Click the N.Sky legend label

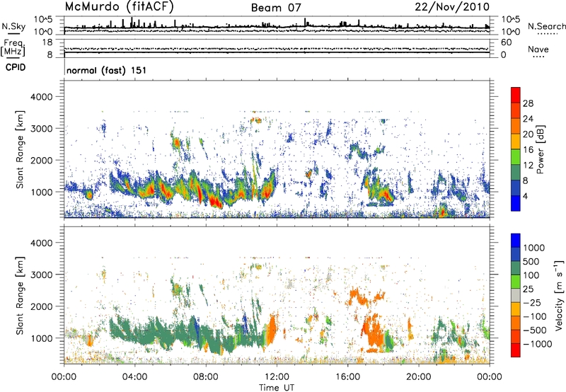tap(13, 26)
